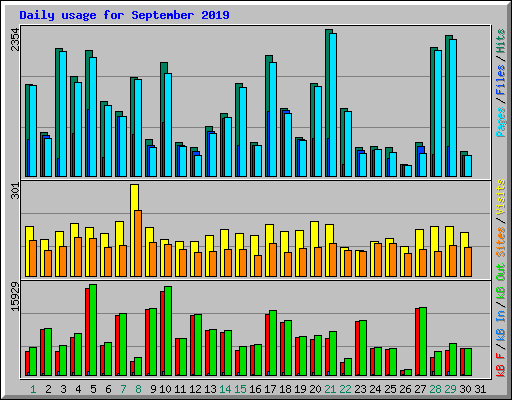Select the "kB F" legend label
This screenshot has width=512, height=400.
500,365
